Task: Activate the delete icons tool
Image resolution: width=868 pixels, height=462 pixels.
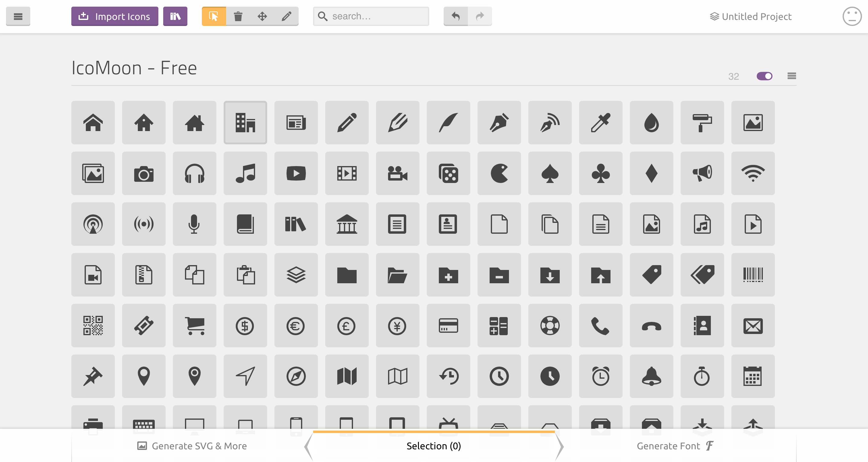Action: pyautogui.click(x=238, y=16)
